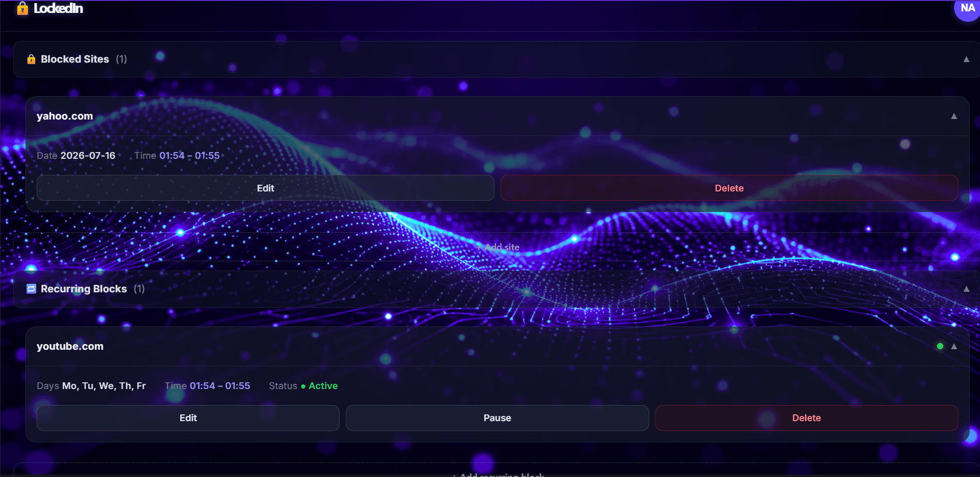Edit the yahoo.com blocked site
This screenshot has height=477, width=980.
[266, 188]
